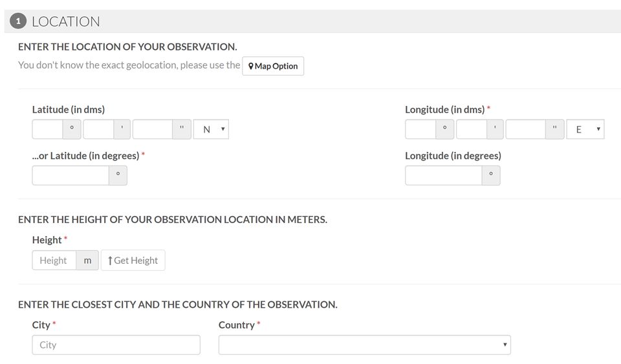Screen dimensions: 621x364
Task: Click the Get Height arrow button
Action: pyautogui.click(x=133, y=261)
